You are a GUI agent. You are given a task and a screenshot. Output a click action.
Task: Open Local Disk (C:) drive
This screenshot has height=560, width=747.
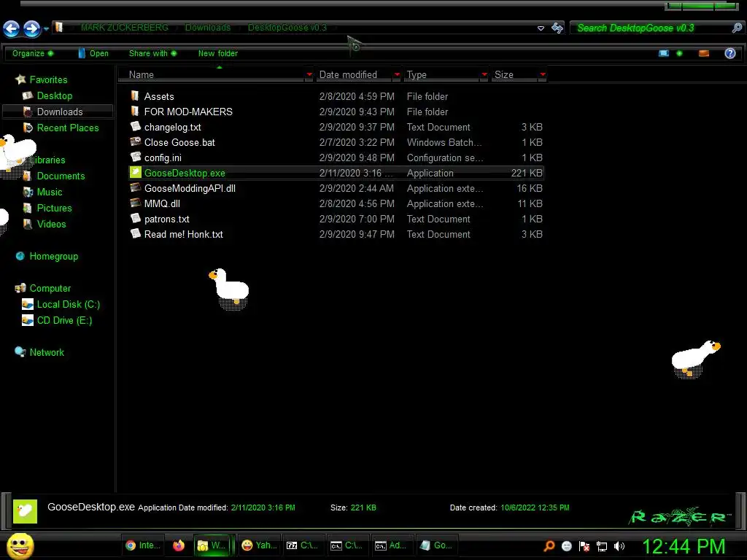61,304
